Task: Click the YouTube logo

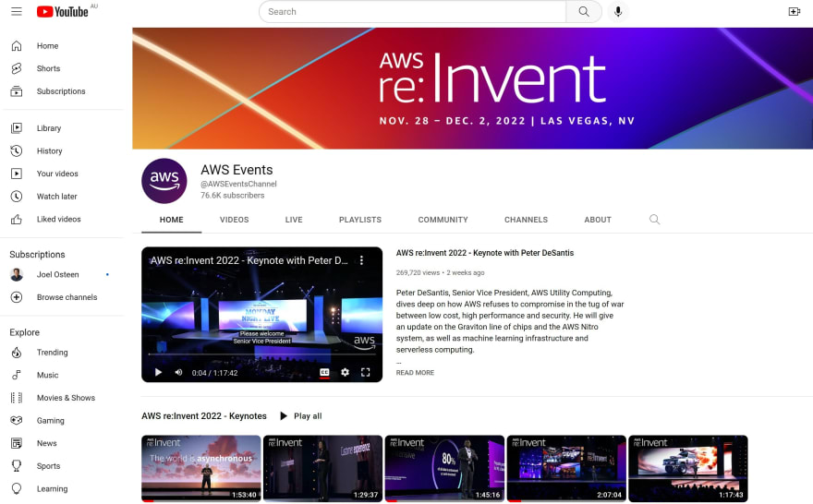Action: click(62, 11)
